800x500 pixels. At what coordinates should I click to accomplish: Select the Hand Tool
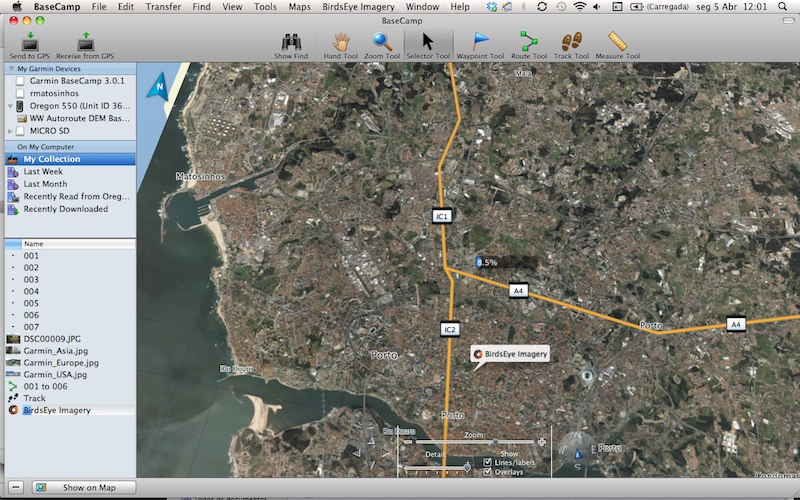pyautogui.click(x=340, y=42)
